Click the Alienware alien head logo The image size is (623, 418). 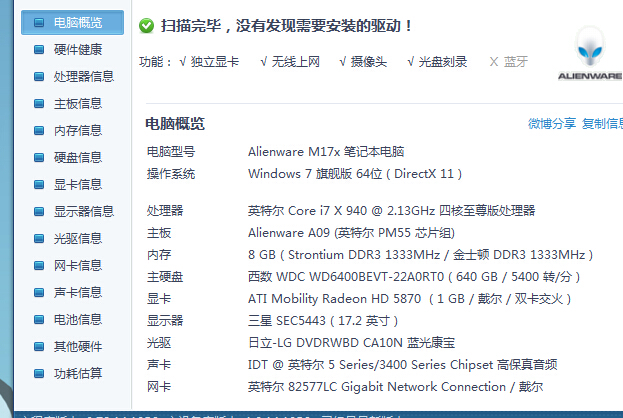pyautogui.click(x=590, y=48)
